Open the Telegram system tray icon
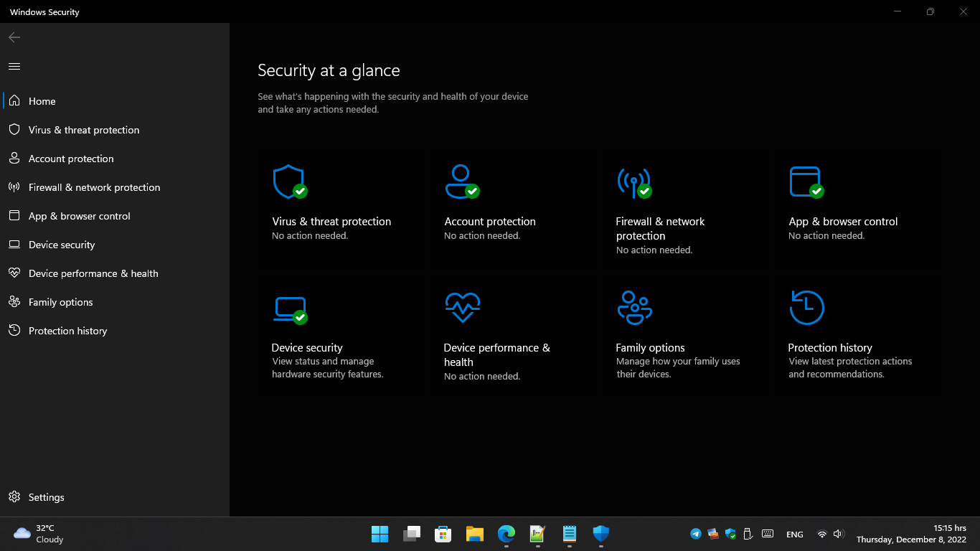The image size is (980, 551). click(x=695, y=534)
